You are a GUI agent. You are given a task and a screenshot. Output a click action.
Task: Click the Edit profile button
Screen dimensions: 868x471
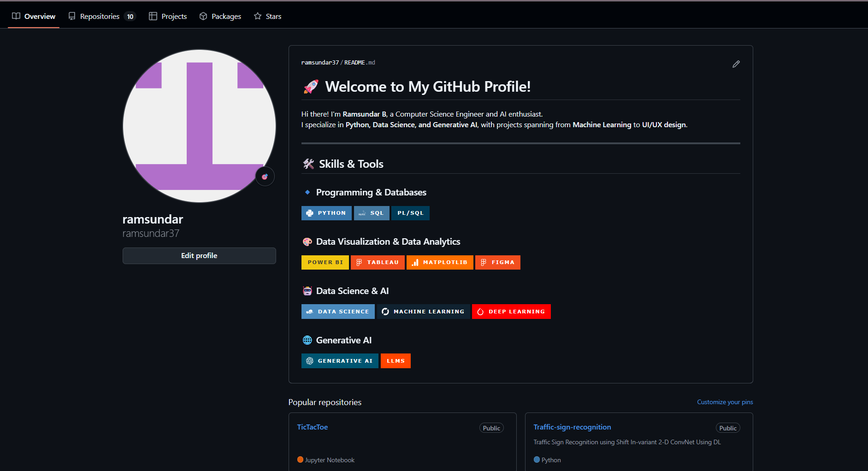[x=199, y=256]
